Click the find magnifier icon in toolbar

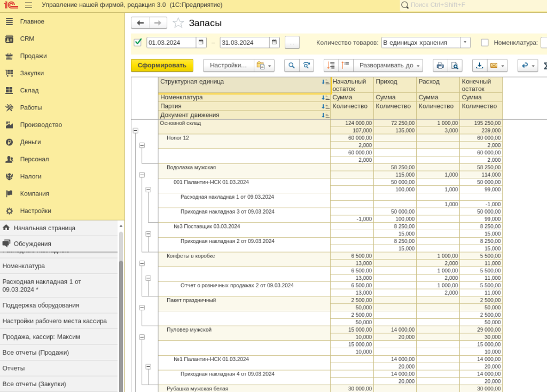pyautogui.click(x=292, y=66)
